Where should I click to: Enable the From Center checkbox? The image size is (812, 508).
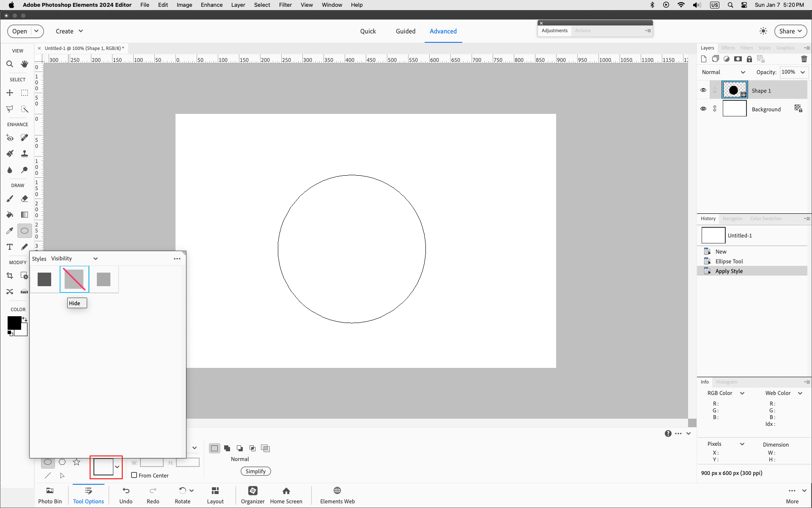(x=134, y=475)
